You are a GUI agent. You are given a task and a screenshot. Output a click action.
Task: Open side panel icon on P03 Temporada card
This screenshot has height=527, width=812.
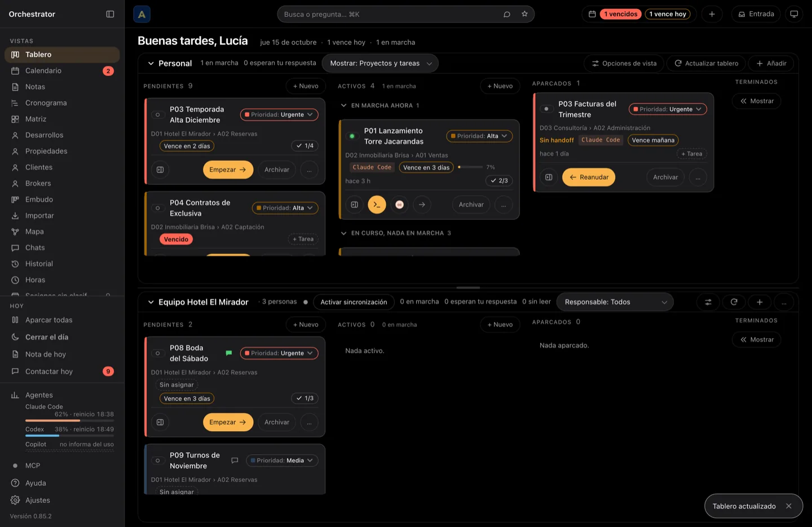[x=160, y=170]
